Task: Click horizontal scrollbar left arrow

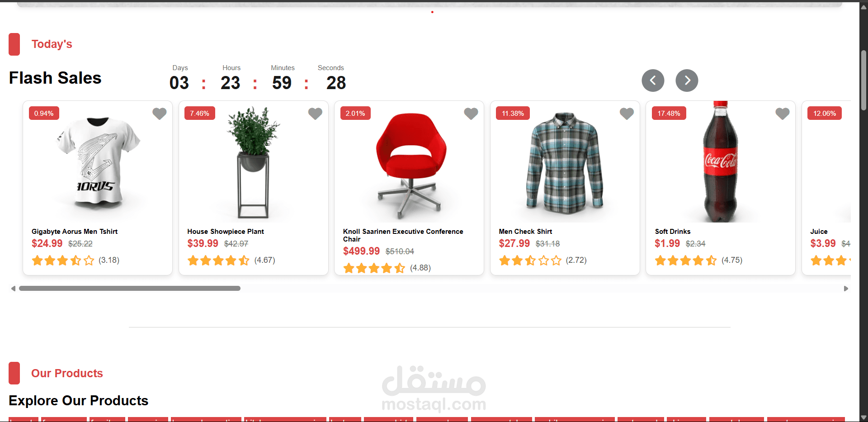Action: 13,289
